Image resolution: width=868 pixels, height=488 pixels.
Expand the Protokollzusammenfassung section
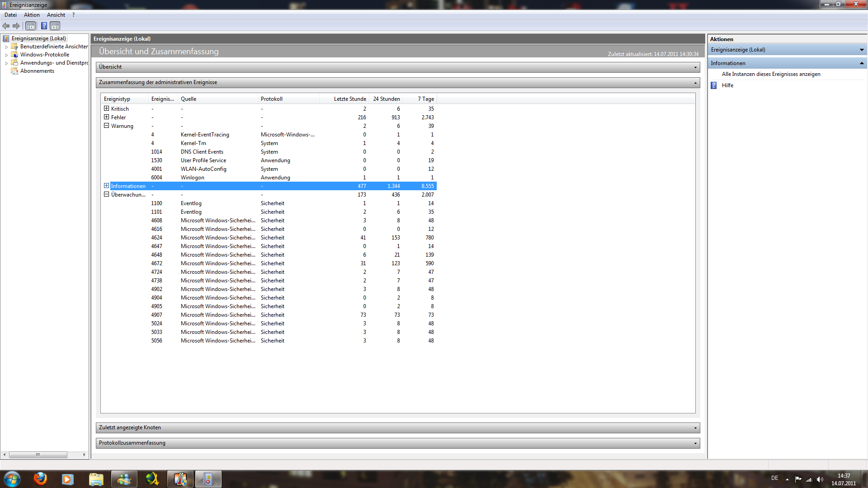[695, 443]
